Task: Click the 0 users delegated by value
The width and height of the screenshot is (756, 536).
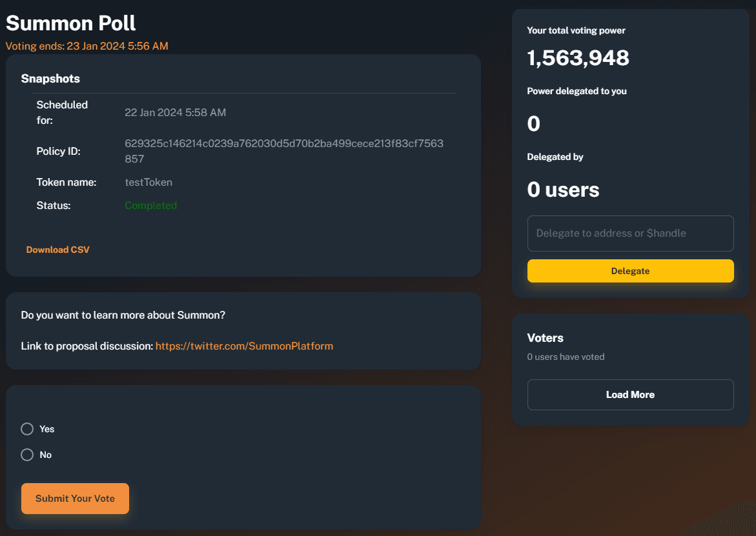Action: 563,189
